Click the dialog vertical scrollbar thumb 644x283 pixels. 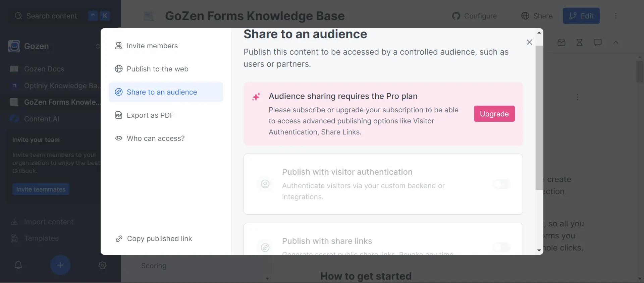pyautogui.click(x=539, y=118)
